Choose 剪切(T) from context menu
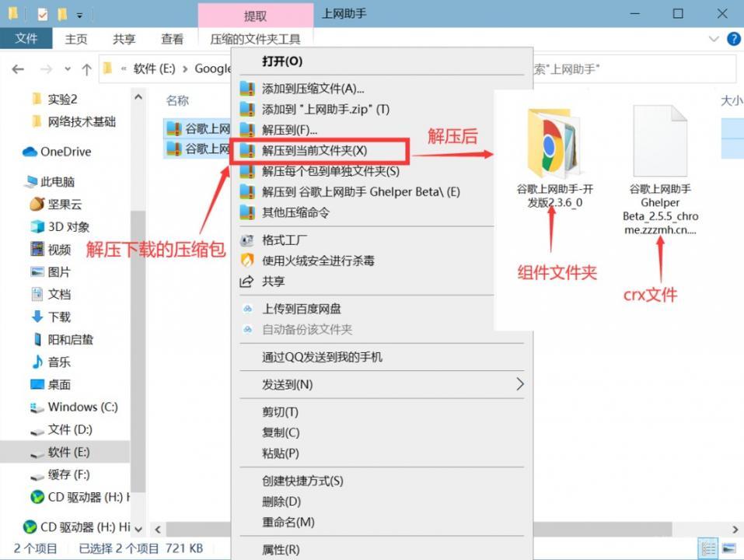This screenshot has height=560, width=744. pyautogui.click(x=381, y=412)
